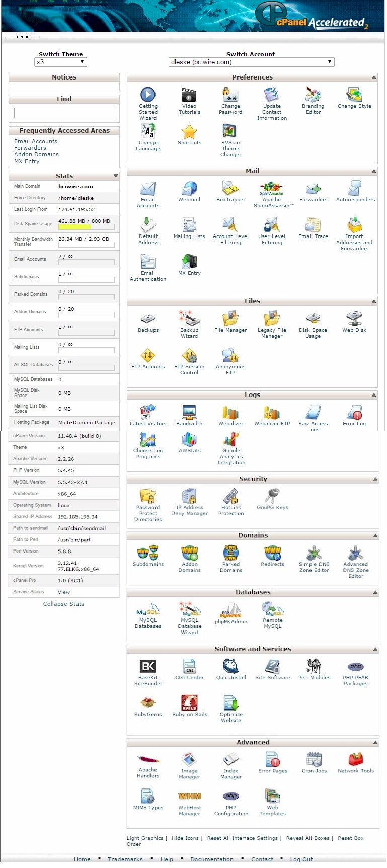Open Email Accounts icon in Mail

148,188
